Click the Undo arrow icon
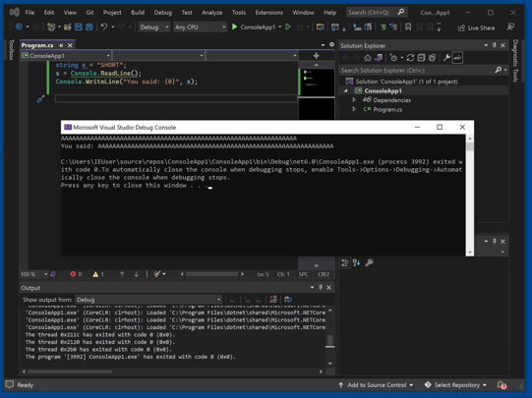Screen dimensions: 532x398 coord(104,27)
